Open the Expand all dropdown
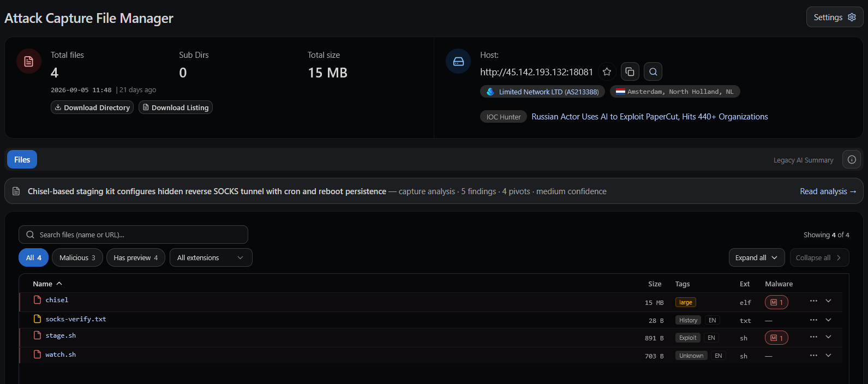 pyautogui.click(x=757, y=257)
